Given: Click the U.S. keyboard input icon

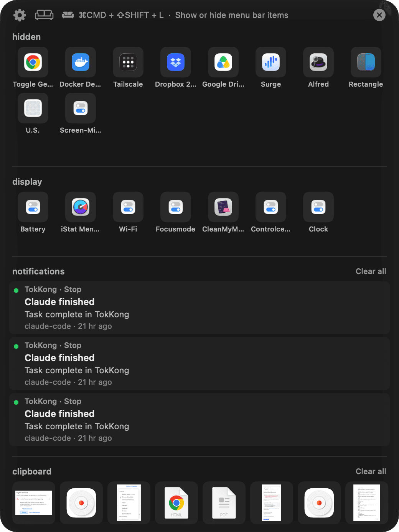Looking at the screenshot, I should pos(33,108).
